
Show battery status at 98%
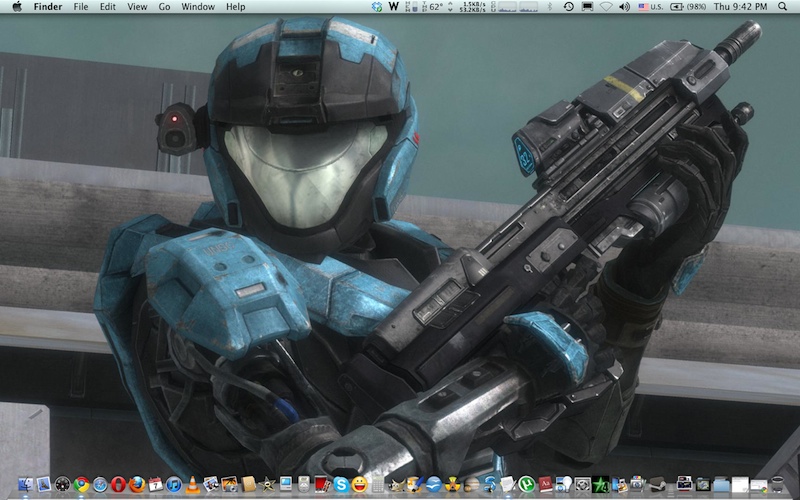[x=688, y=7]
